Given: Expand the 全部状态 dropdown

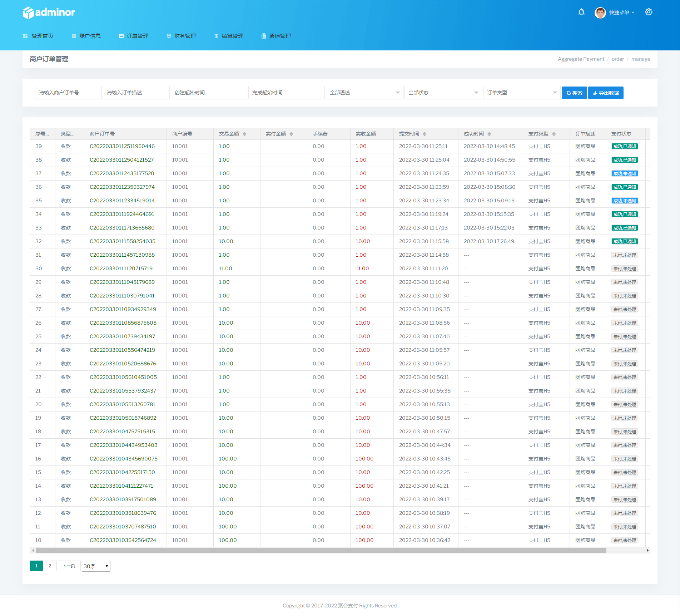Looking at the screenshot, I should pyautogui.click(x=443, y=93).
